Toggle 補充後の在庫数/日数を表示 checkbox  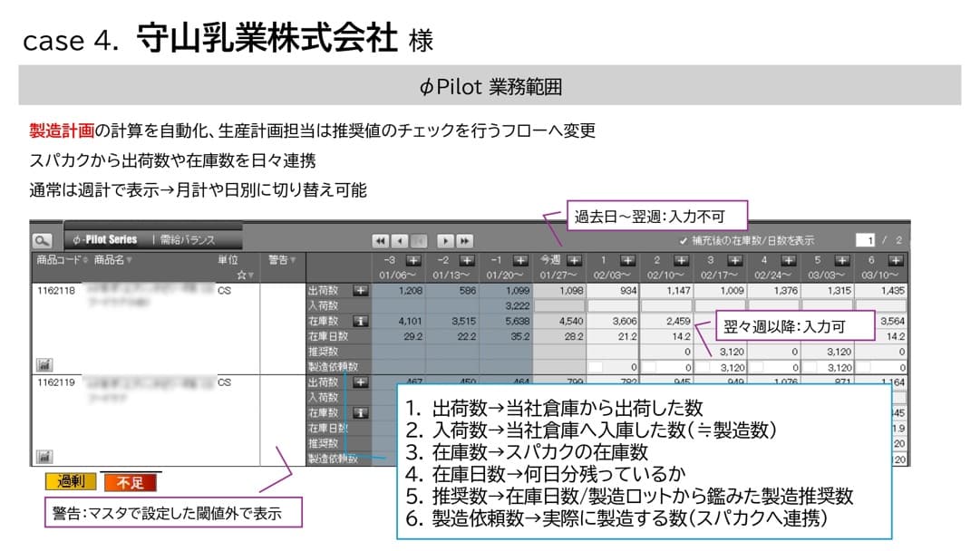click(x=684, y=241)
